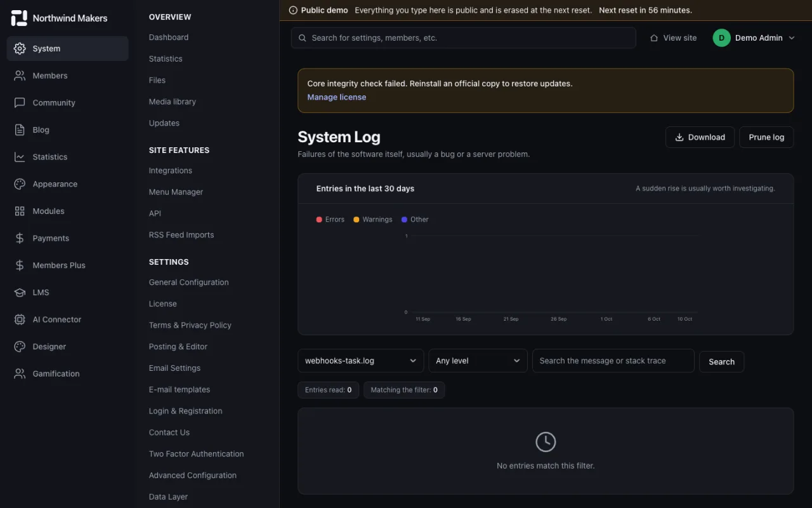Image resolution: width=812 pixels, height=508 pixels.
Task: Follow the Manage license link
Action: [x=337, y=97]
